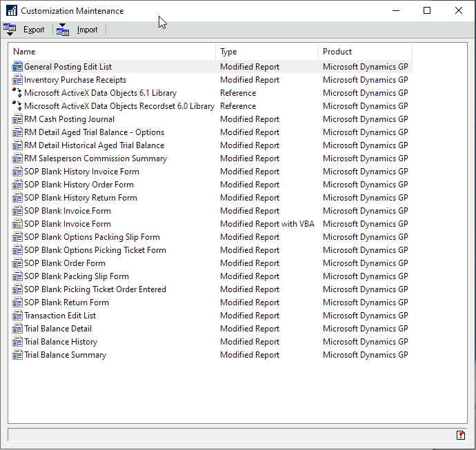Select SOP Blank History Invoice Form name
The height and width of the screenshot is (450, 476).
coord(81,172)
